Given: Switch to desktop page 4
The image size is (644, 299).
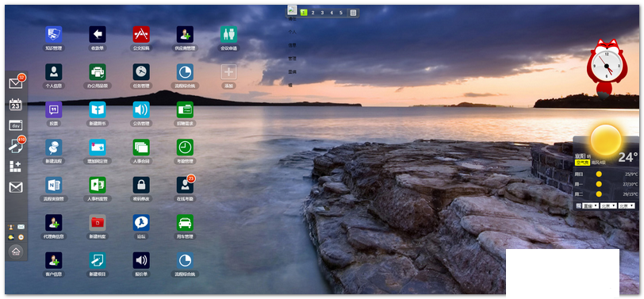Looking at the screenshot, I should [x=332, y=13].
